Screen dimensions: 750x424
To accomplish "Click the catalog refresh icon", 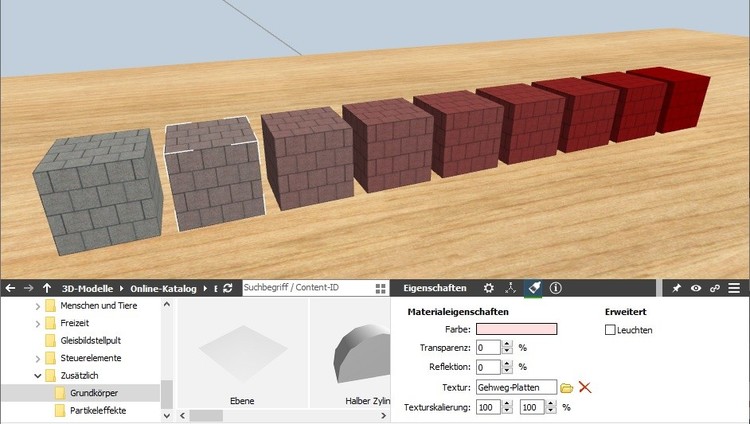I will point(227,288).
